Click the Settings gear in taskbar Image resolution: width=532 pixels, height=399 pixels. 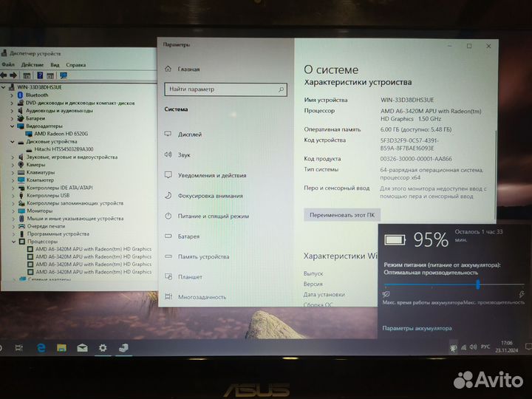tap(103, 348)
